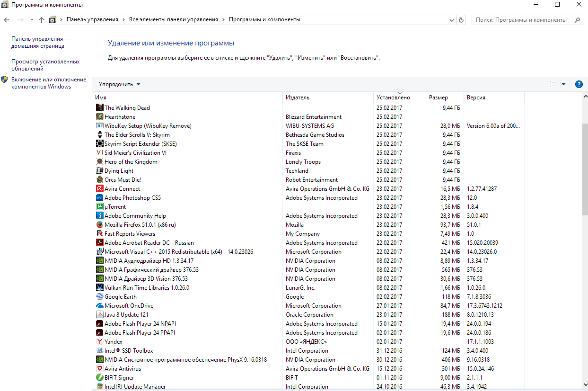The height and width of the screenshot is (391, 588).
Task: Select the Hearthstone icon in list
Action: 100,117
